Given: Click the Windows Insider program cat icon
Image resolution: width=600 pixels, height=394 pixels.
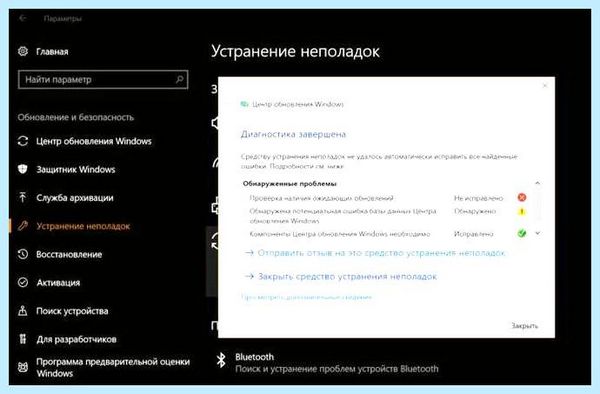Looking at the screenshot, I should point(23,367).
